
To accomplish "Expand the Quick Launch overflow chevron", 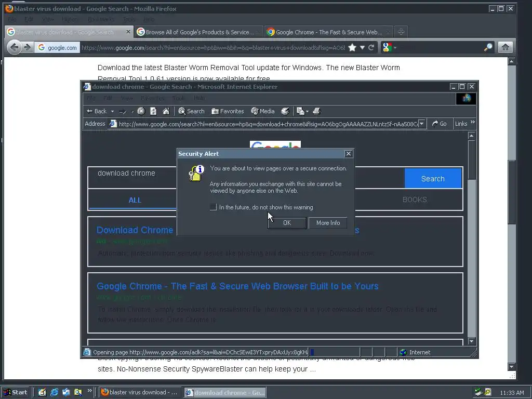I will pyautogui.click(x=89, y=391).
